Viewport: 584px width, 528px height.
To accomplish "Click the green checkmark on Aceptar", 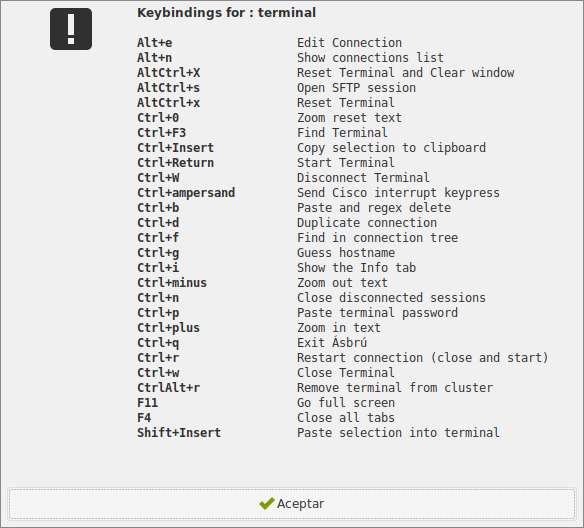I will pyautogui.click(x=267, y=503).
